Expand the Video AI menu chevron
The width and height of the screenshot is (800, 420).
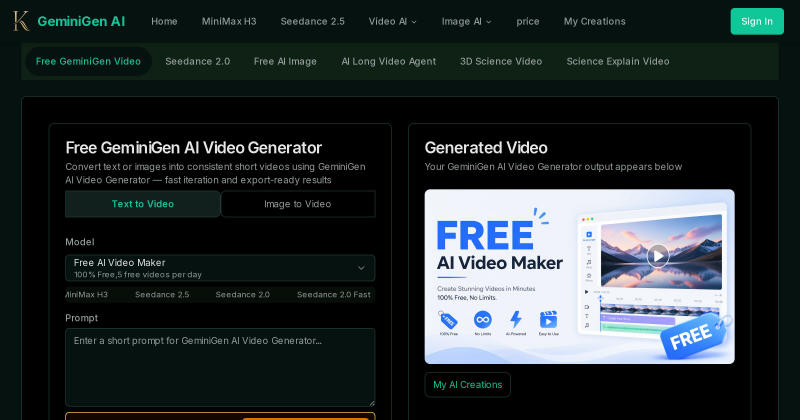coord(414,22)
